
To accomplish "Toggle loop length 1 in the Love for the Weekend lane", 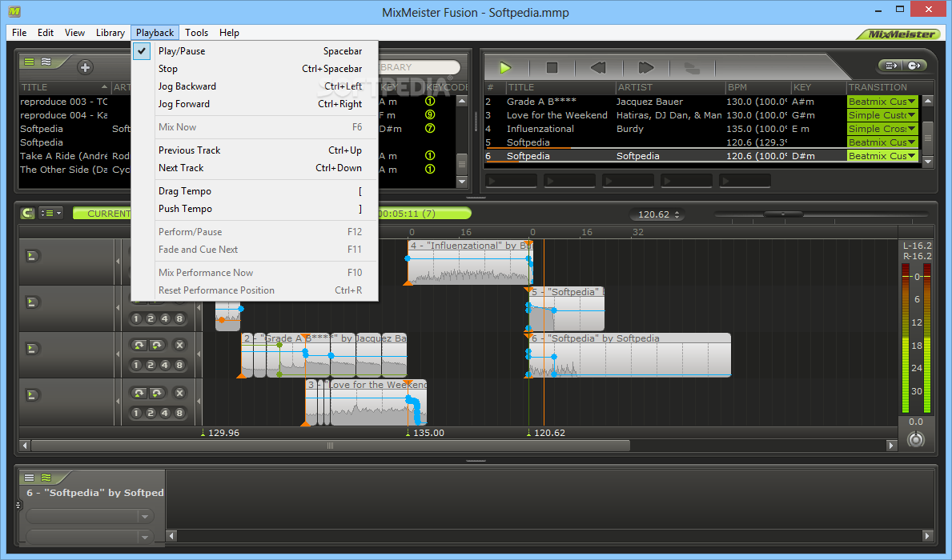I will click(136, 413).
